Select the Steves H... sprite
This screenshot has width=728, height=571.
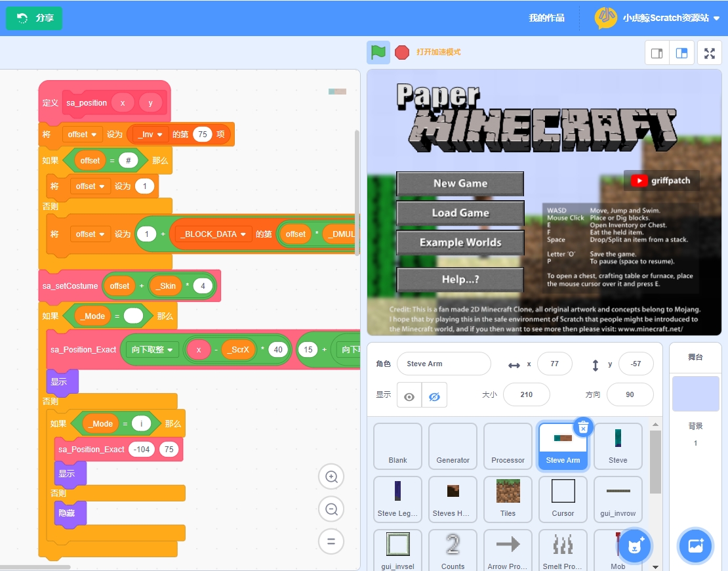tap(453, 499)
